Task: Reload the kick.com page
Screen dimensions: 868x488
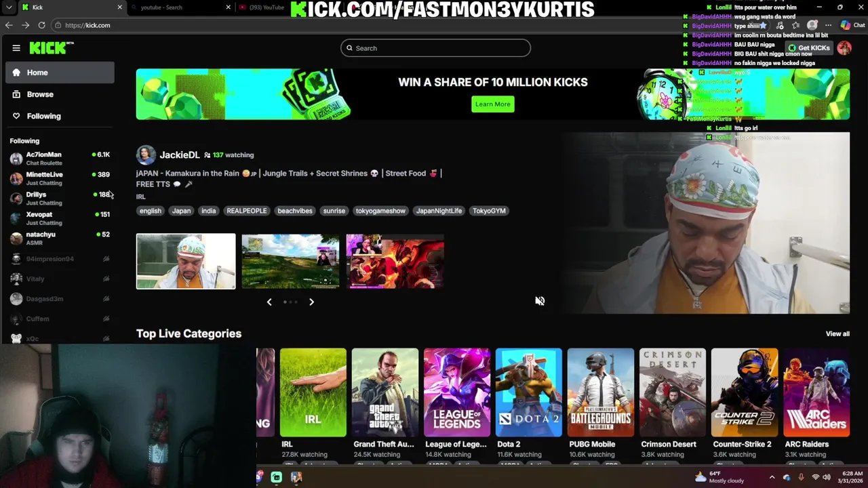Action: 41,25
